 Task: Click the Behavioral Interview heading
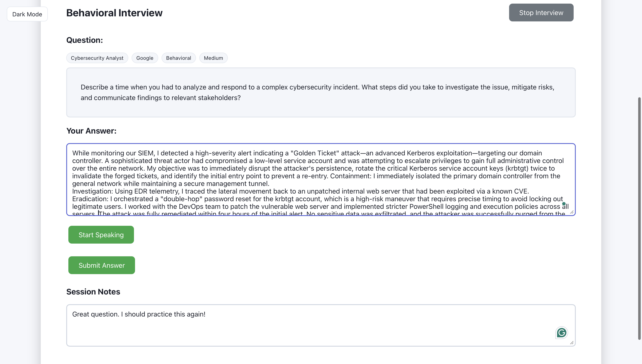pos(114,13)
